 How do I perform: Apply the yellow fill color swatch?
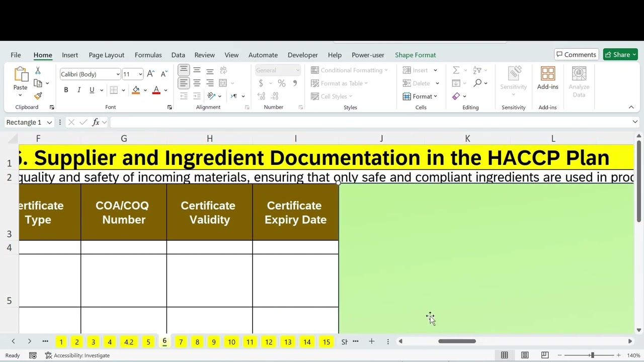136,90
